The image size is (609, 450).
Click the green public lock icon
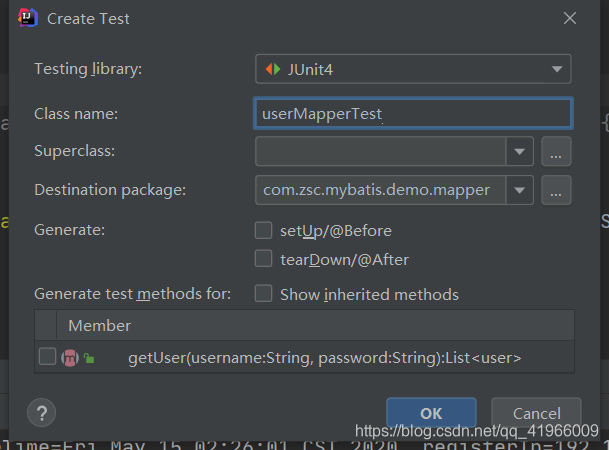[89, 358]
